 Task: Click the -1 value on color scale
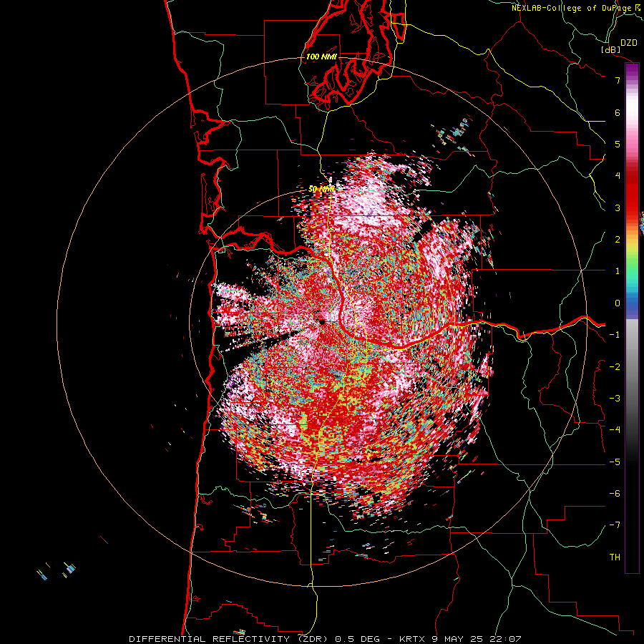[x=615, y=335]
